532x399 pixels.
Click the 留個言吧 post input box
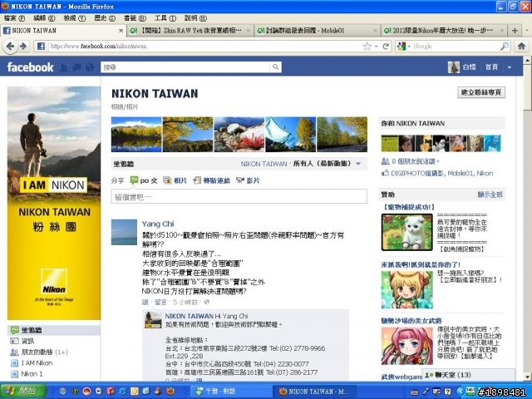click(x=239, y=196)
